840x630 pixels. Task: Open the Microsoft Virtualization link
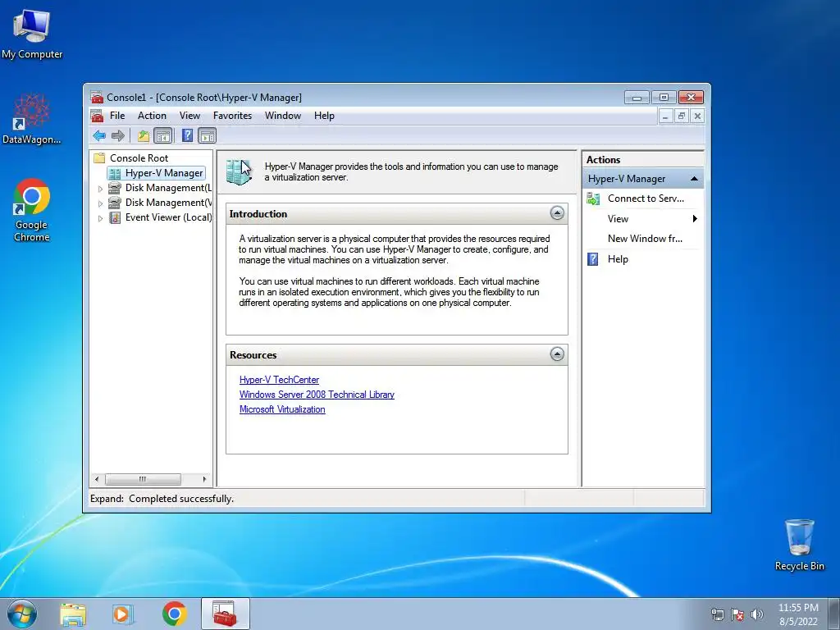pos(282,409)
